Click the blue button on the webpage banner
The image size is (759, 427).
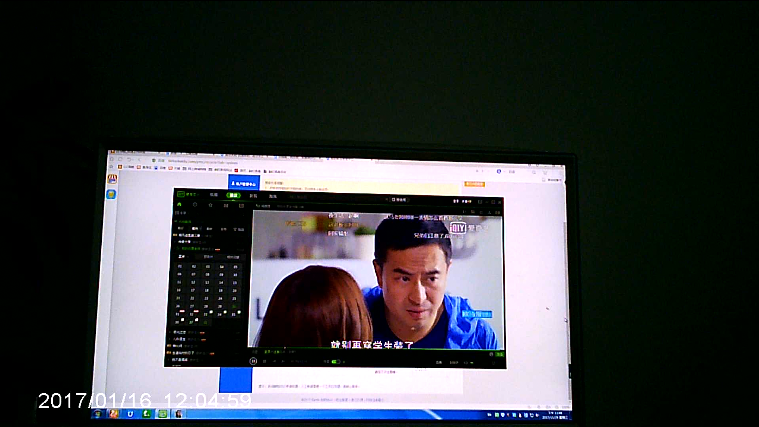(x=244, y=184)
